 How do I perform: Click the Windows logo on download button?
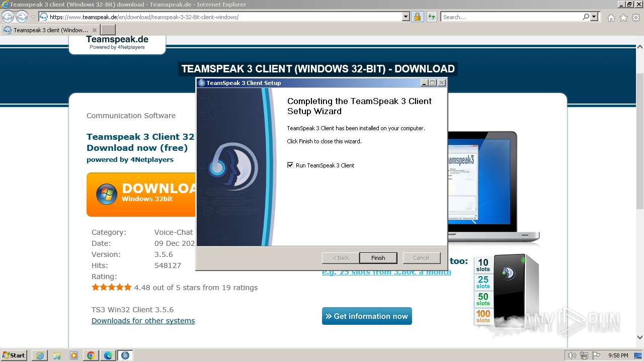tap(107, 194)
